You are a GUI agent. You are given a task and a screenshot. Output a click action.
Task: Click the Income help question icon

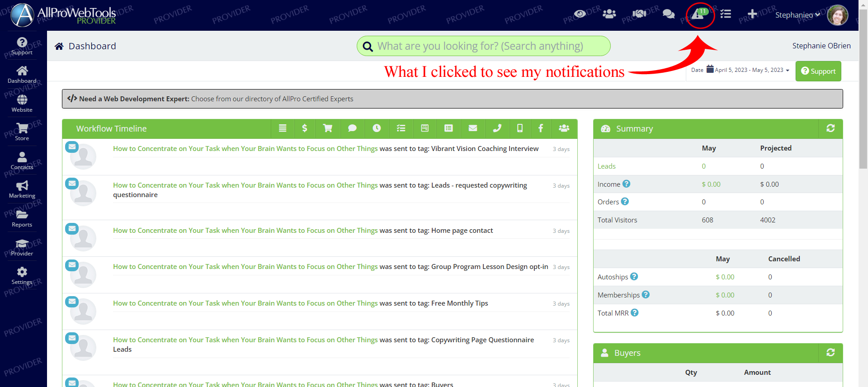[626, 184]
